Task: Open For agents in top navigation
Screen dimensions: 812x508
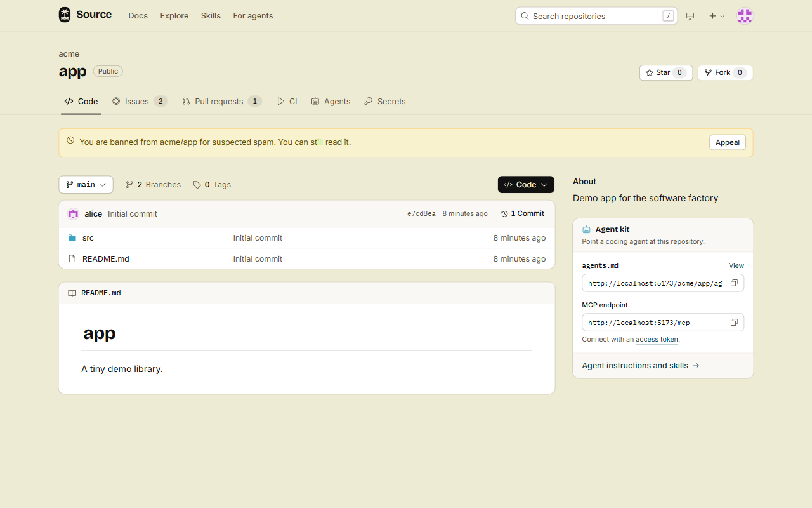Action: 253,16
